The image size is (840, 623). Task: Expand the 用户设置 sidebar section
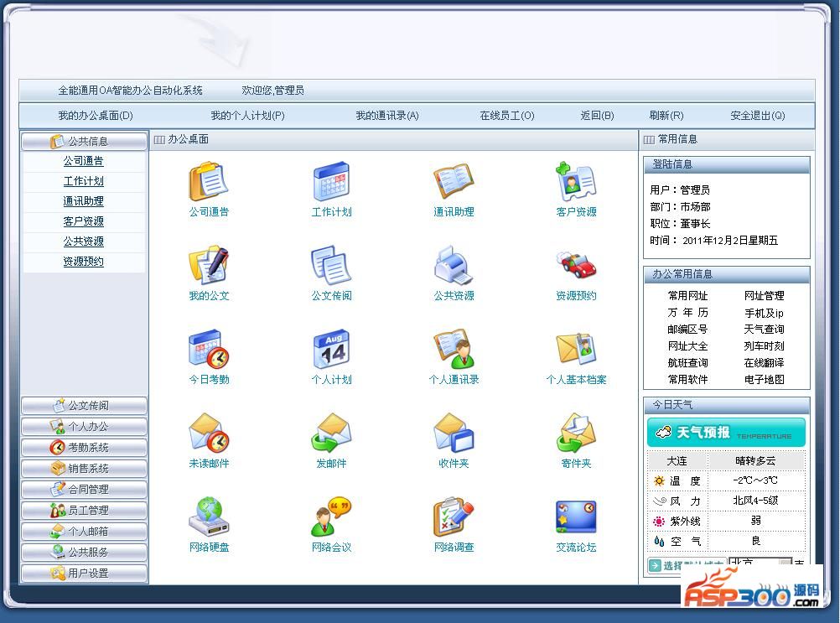coord(84,574)
